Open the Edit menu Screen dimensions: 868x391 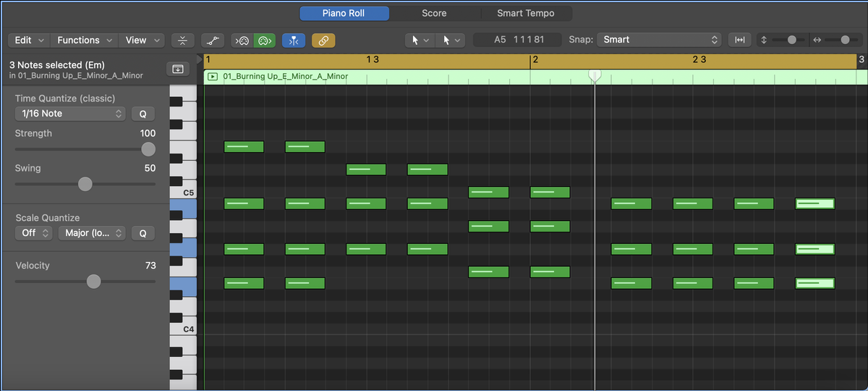tap(28, 40)
